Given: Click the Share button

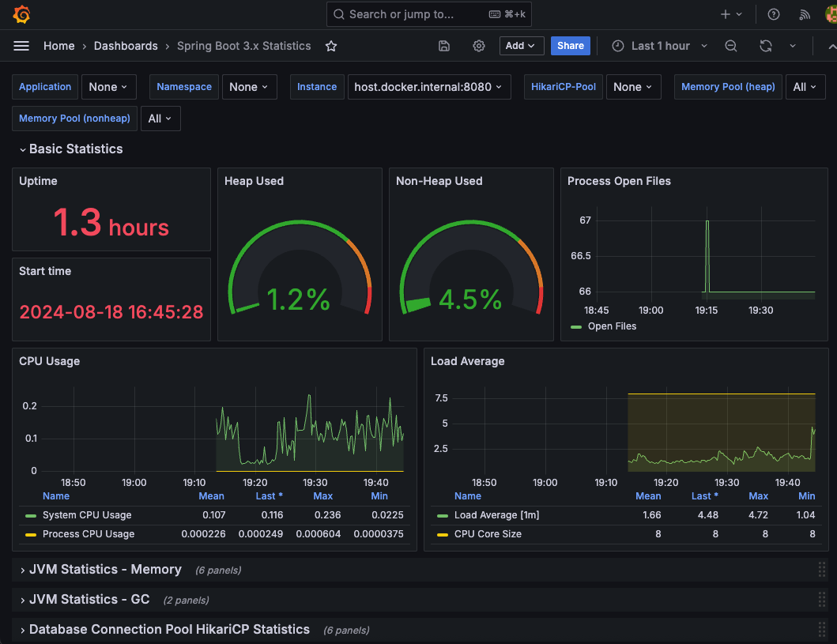Looking at the screenshot, I should click(570, 46).
